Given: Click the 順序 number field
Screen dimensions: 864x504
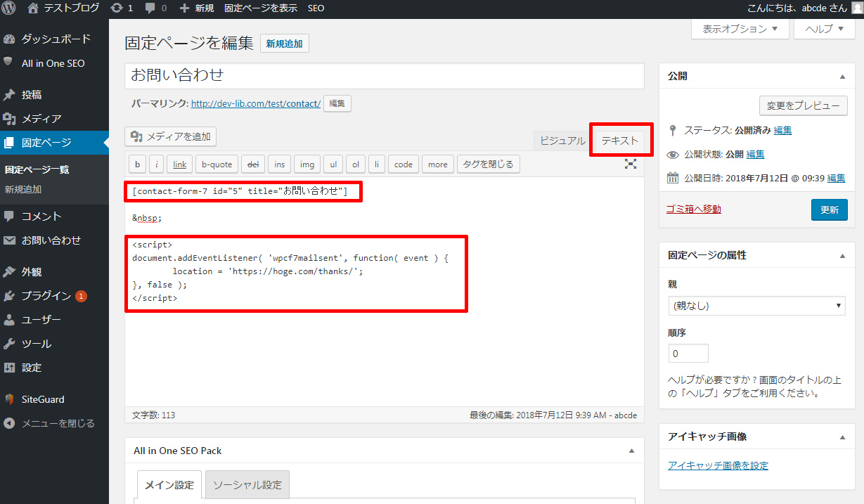Looking at the screenshot, I should click(688, 353).
